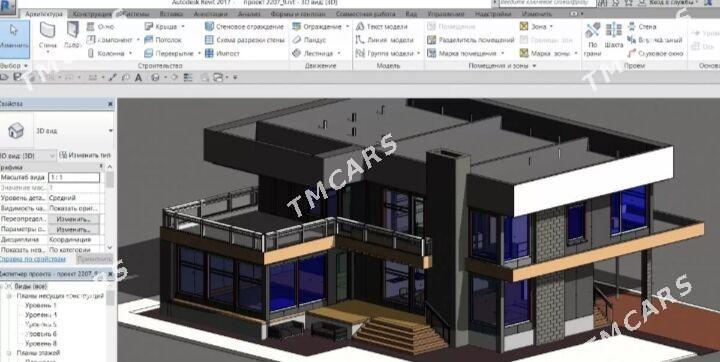Activate the Потолок ceiling tool
The width and height of the screenshot is (720, 362).
tap(163, 40)
